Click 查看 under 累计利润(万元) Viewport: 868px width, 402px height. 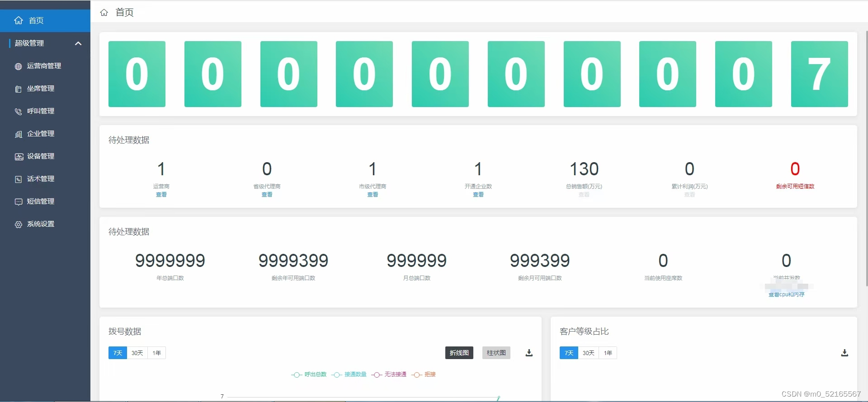(x=689, y=195)
